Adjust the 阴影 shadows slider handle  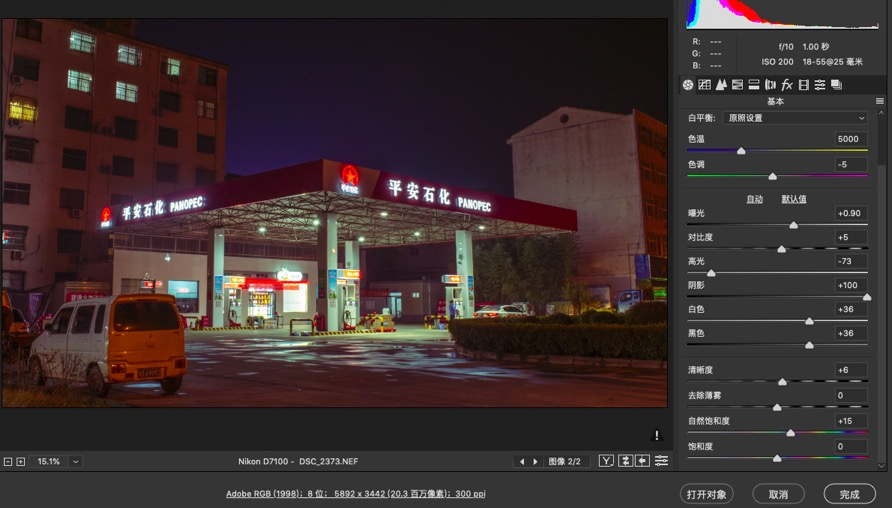(x=867, y=297)
